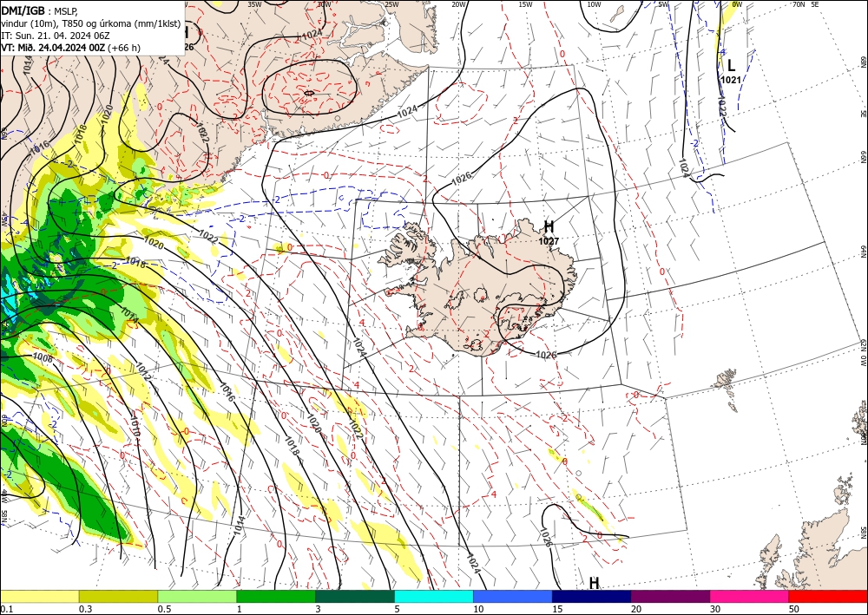Click the '15W' longitude label at top

coord(525,4)
